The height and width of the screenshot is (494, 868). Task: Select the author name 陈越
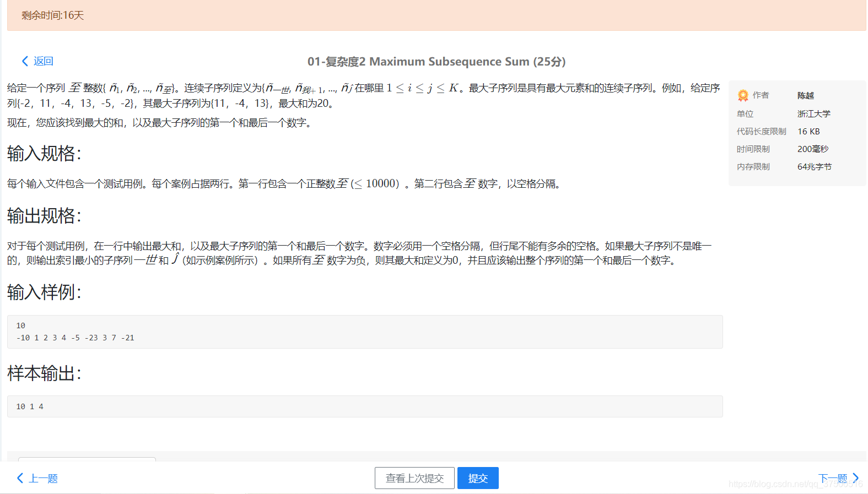[806, 95]
